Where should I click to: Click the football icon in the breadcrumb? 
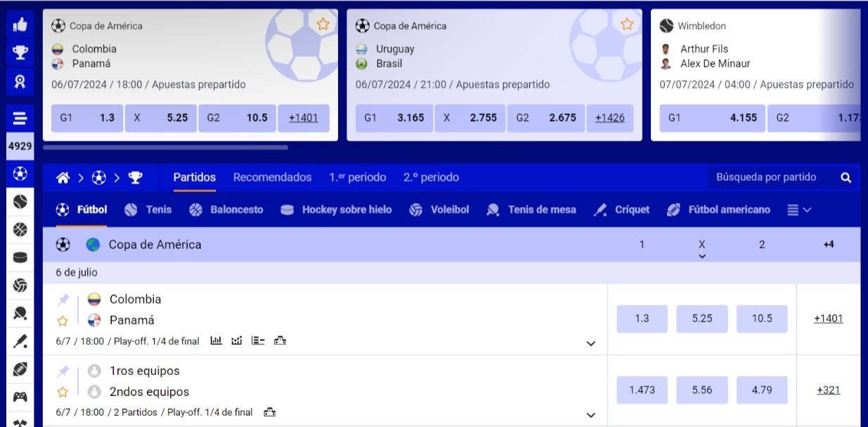(x=99, y=178)
